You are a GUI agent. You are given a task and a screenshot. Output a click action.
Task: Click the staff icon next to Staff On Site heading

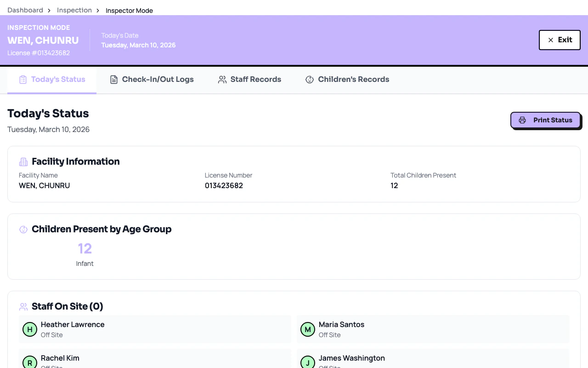(23, 306)
